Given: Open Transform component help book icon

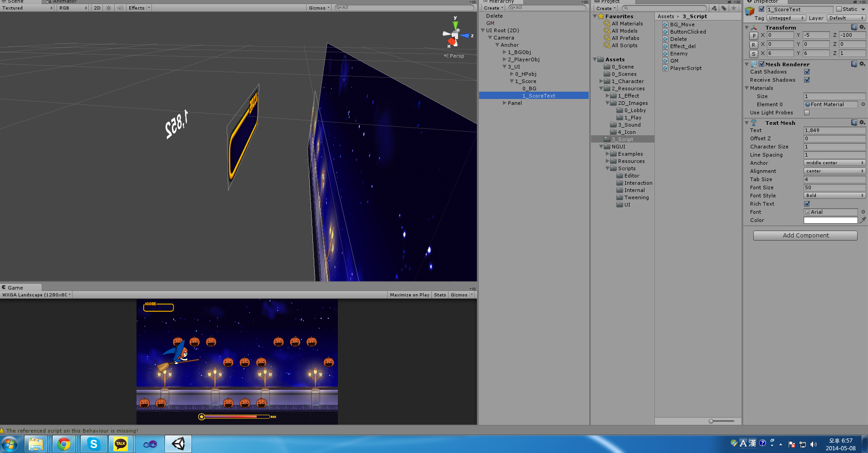Looking at the screenshot, I should 854,27.
